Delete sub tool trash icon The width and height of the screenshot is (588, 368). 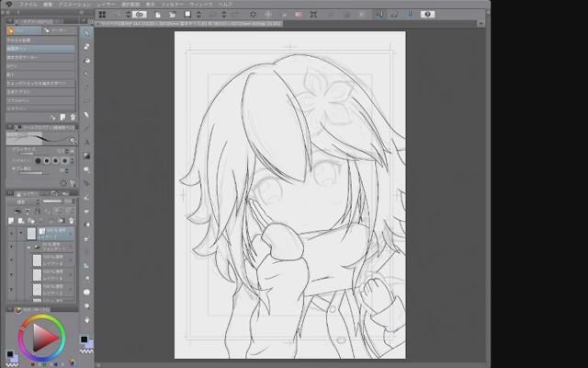(73, 117)
